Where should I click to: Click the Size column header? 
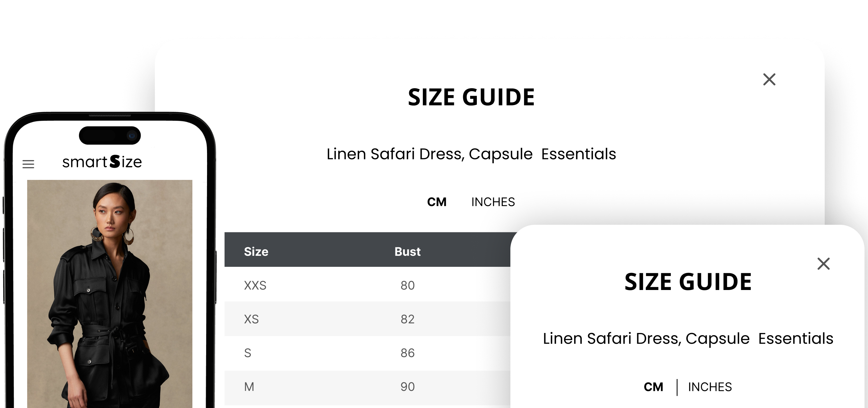click(256, 252)
